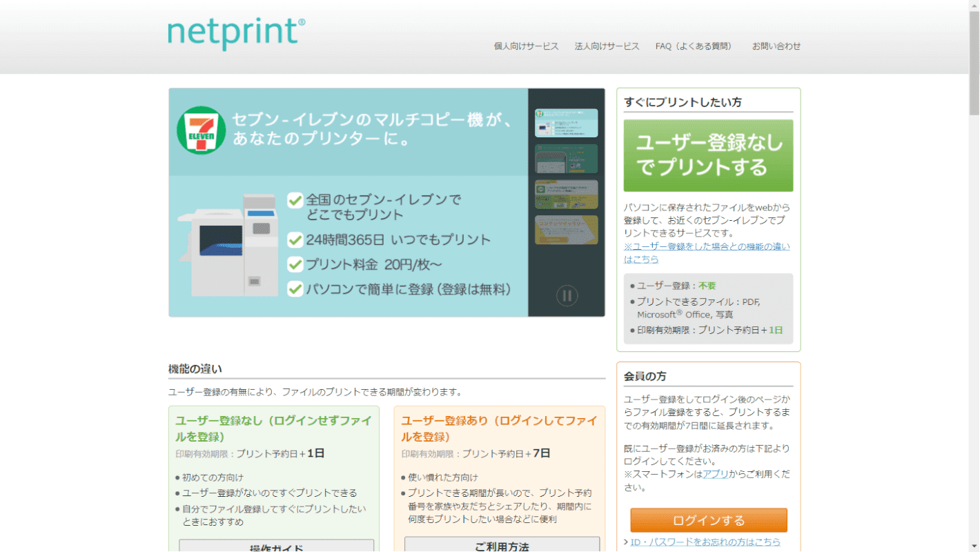Click the すぐにプリントしたい方 heading

coord(683,102)
